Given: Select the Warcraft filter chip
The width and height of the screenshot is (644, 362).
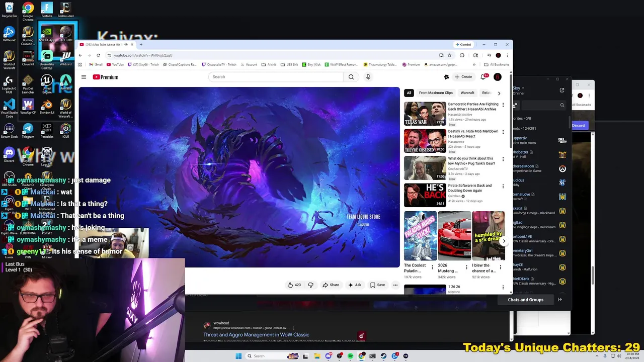Looking at the screenshot, I should 467,93.
